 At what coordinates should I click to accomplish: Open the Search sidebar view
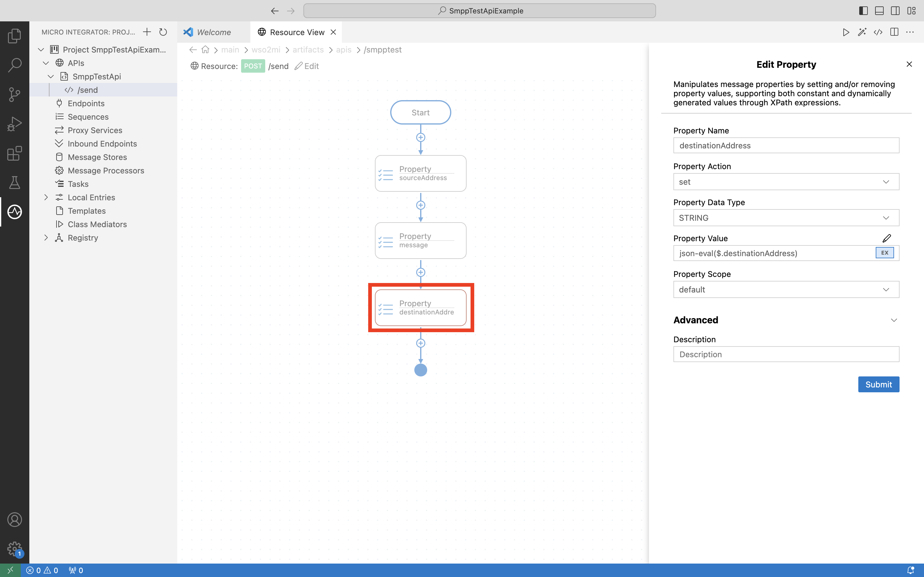pyautogui.click(x=14, y=65)
